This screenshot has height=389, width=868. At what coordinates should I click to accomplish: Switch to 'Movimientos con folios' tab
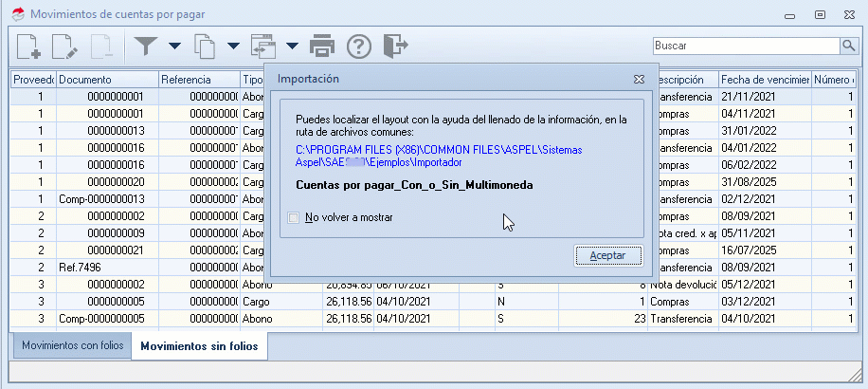[x=72, y=346]
